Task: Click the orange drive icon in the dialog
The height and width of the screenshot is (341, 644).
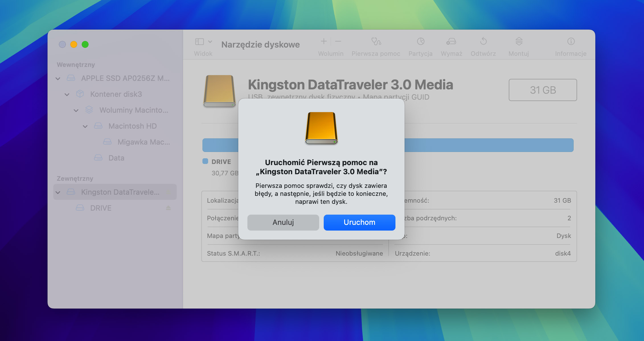Action: [321, 128]
